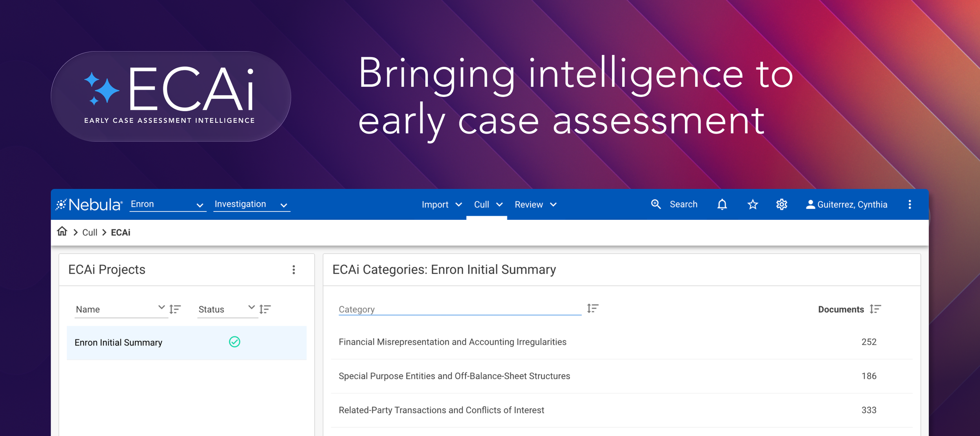Open the Review menu
980x436 pixels.
(535, 204)
